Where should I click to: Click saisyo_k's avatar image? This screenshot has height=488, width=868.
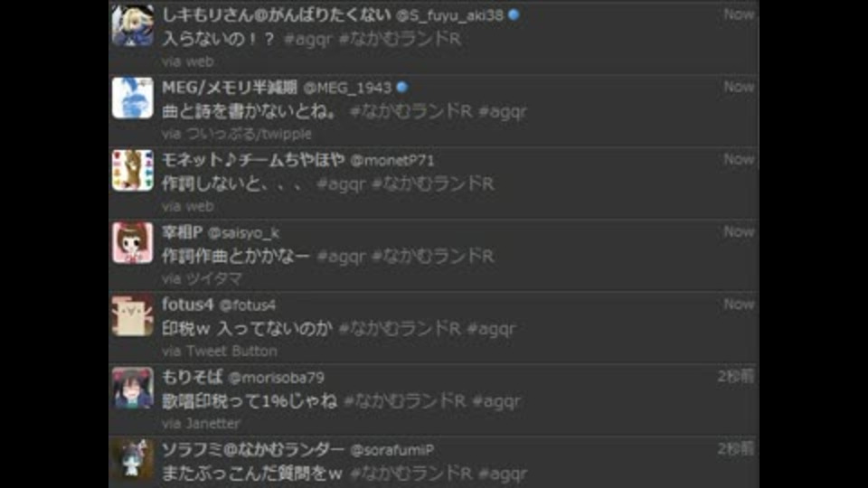coord(133,243)
